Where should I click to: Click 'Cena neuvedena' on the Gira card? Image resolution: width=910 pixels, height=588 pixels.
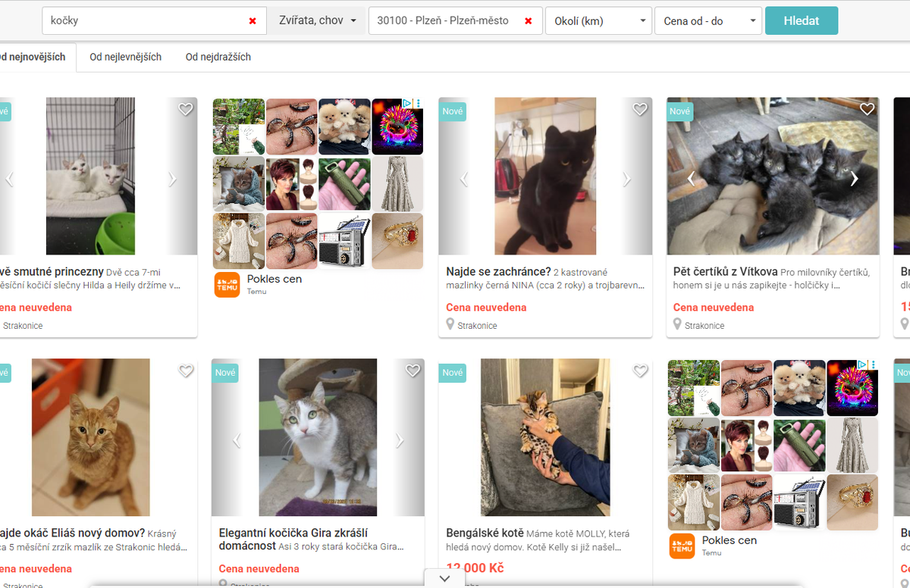click(259, 569)
